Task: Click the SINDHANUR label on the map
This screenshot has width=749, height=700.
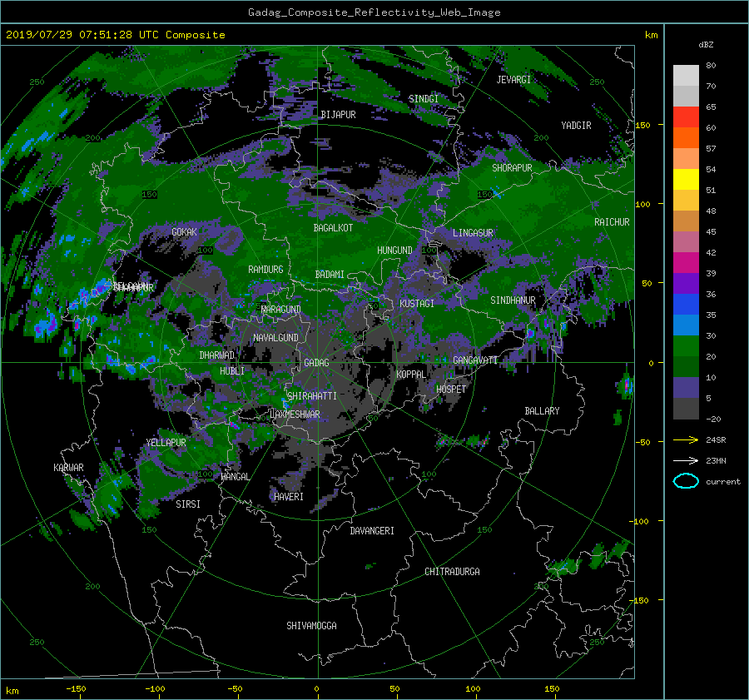Action: tap(513, 300)
